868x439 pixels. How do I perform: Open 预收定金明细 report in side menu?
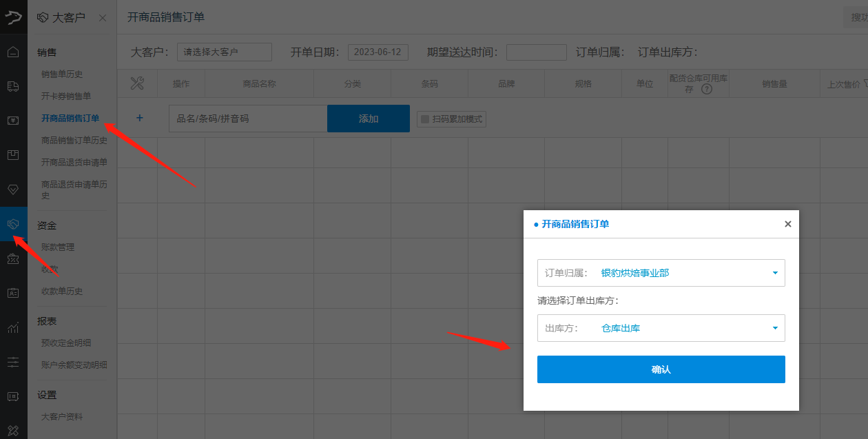point(66,343)
